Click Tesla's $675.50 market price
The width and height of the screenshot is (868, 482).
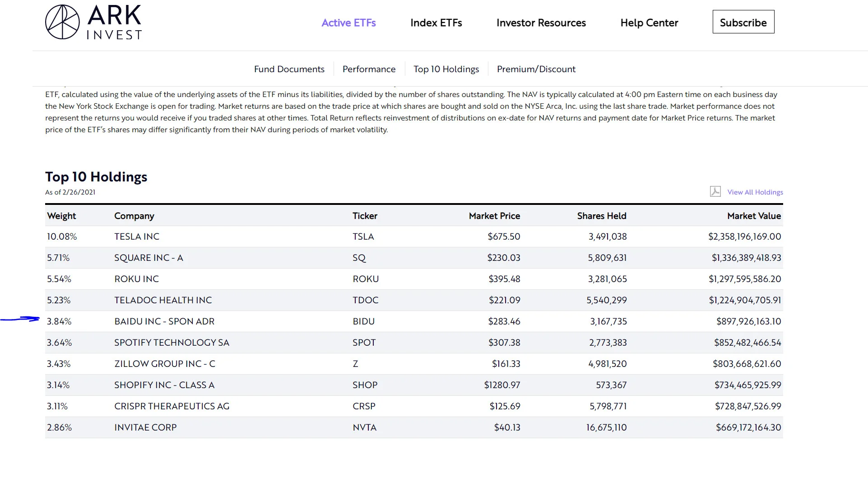pyautogui.click(x=504, y=236)
